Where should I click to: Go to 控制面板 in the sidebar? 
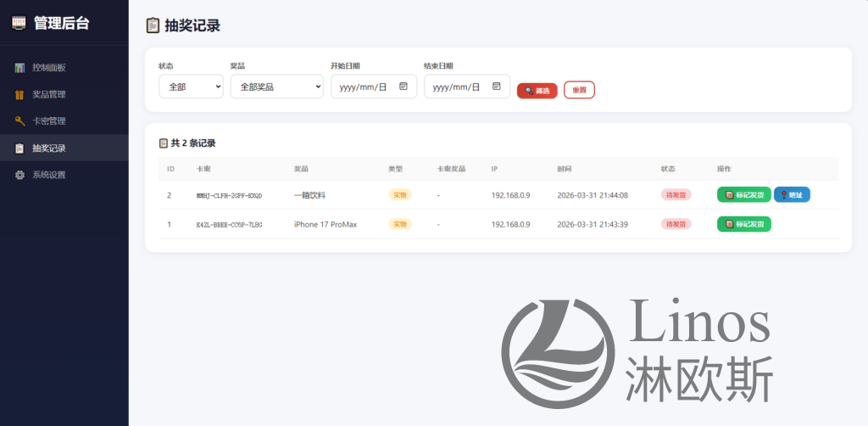point(64,68)
